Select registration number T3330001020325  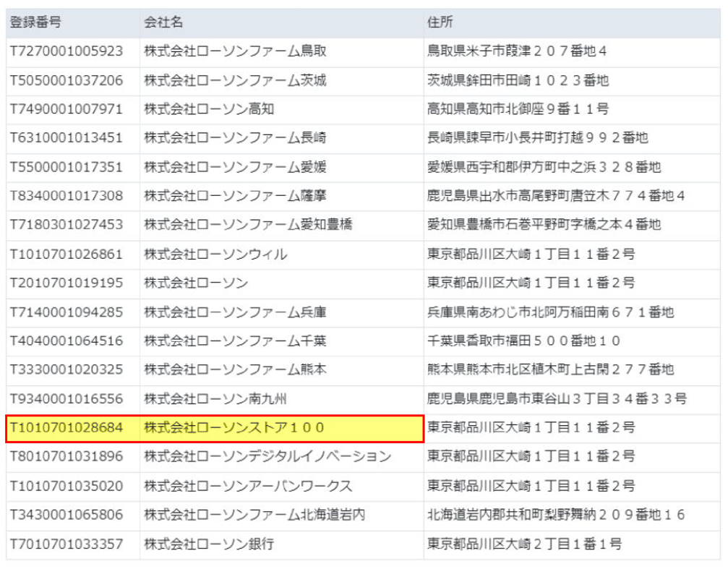[67, 369]
